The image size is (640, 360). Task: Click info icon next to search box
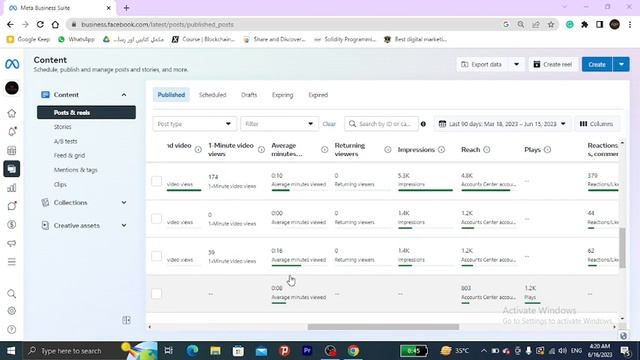click(423, 124)
